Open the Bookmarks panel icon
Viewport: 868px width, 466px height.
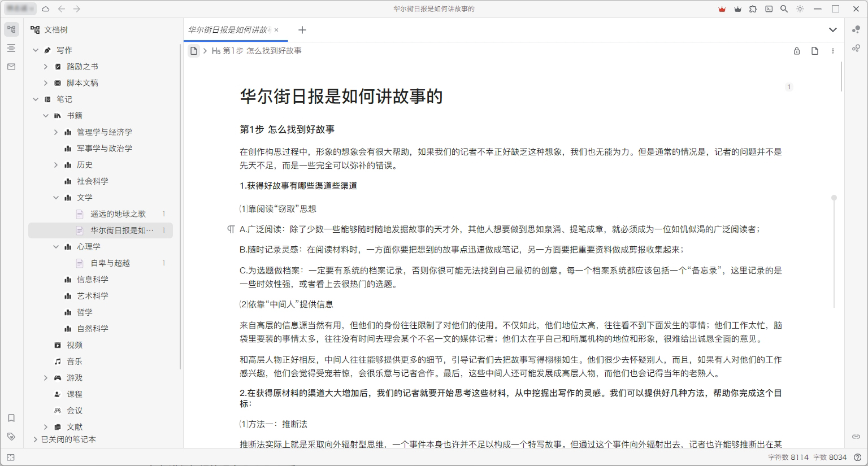coord(11,418)
